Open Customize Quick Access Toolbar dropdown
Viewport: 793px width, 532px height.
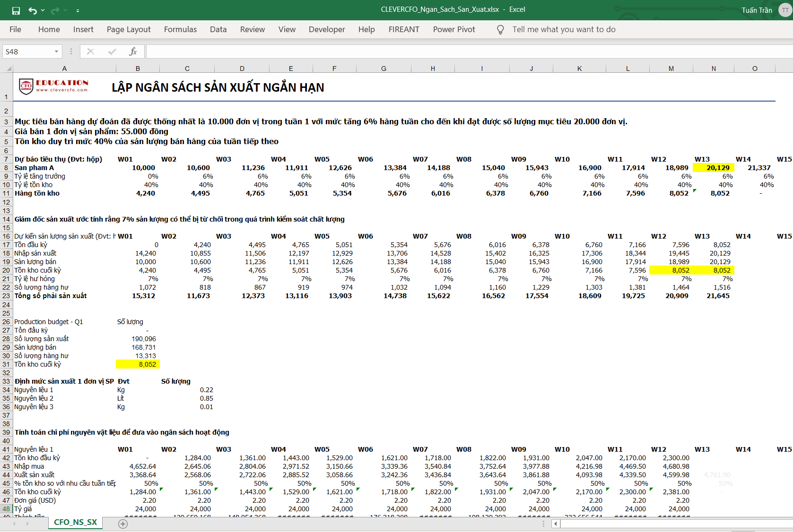coord(78,10)
